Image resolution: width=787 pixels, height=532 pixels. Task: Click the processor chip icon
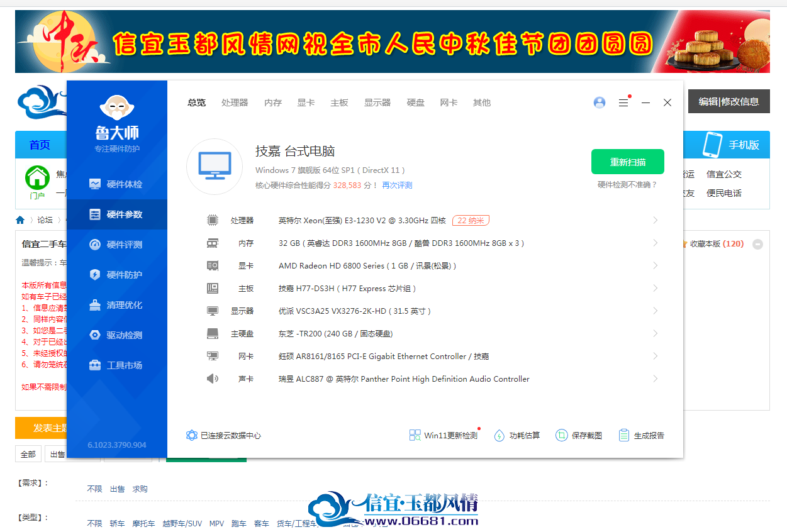(213, 220)
